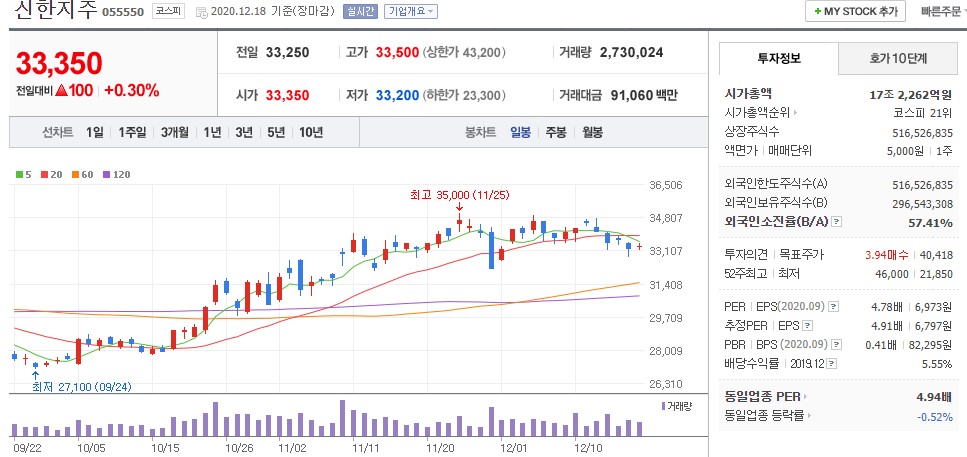
Task: Click 봉차트 label in chart toolbar
Action: click(480, 132)
